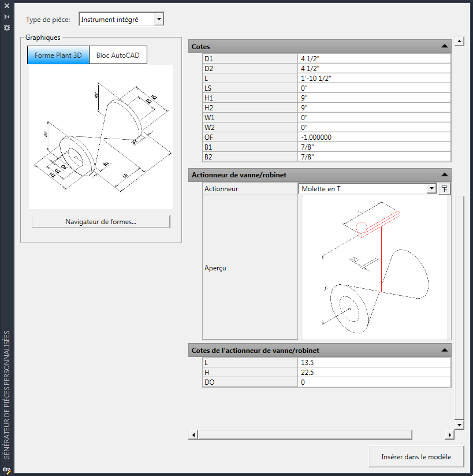Screen dimensions: 473x476
Task: Select the W1 row label
Action: (250, 117)
